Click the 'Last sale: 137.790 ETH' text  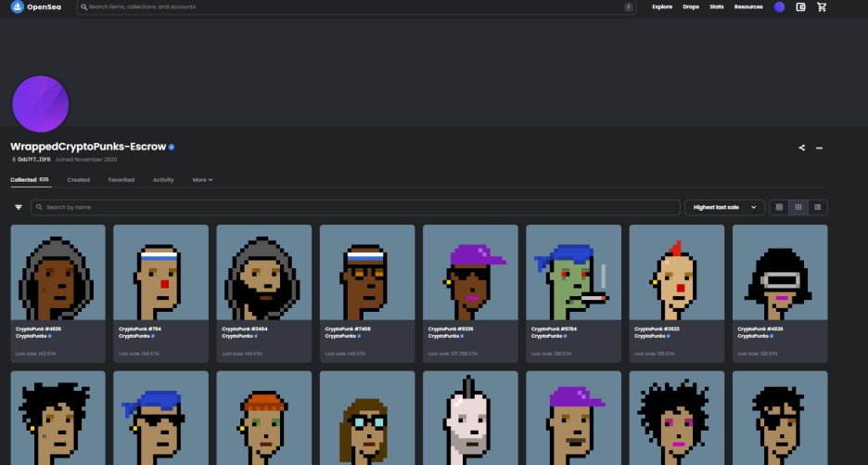tap(453, 354)
